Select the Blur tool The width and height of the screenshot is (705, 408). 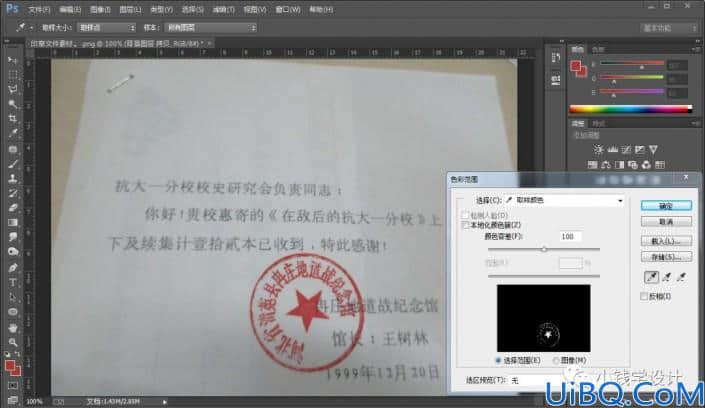click(13, 237)
